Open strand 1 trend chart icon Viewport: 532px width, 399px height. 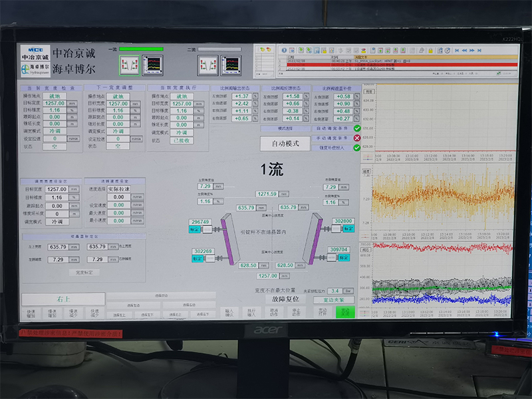[152, 65]
